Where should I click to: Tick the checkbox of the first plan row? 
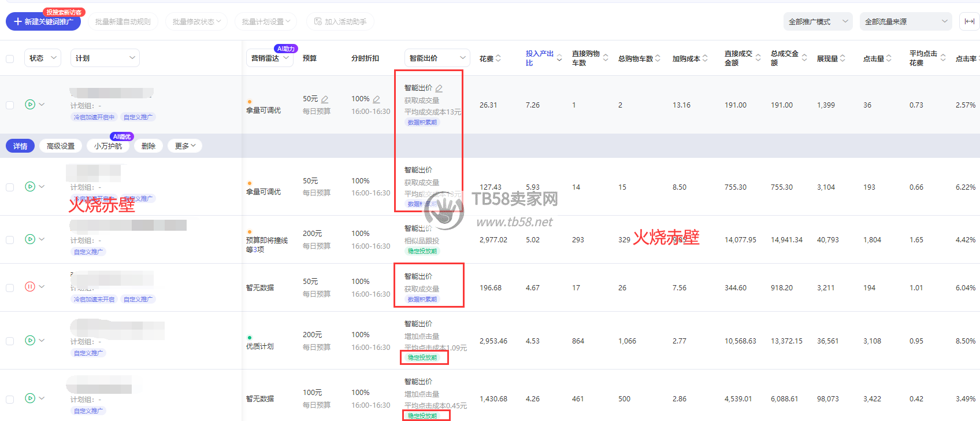click(10, 105)
